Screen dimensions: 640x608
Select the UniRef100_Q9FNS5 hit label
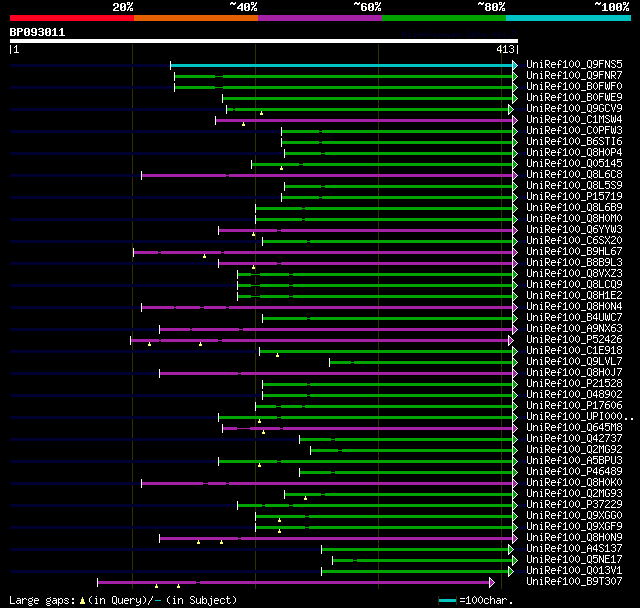pyautogui.click(x=574, y=64)
